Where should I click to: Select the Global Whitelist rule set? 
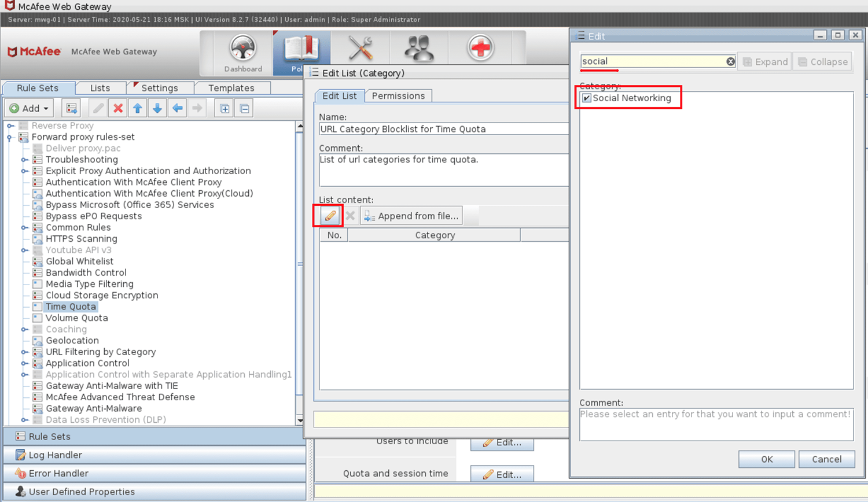(80, 261)
